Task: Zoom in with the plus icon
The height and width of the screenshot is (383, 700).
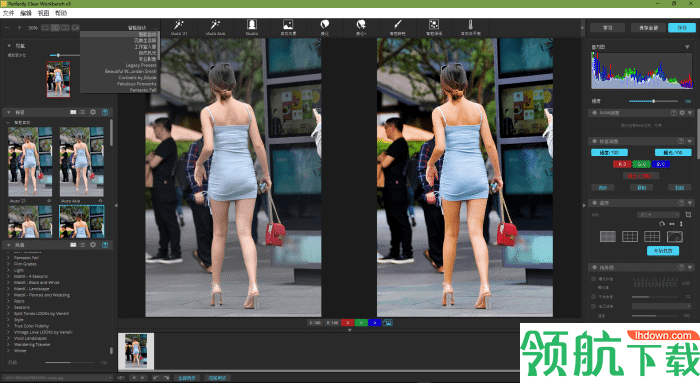Action: [19, 28]
